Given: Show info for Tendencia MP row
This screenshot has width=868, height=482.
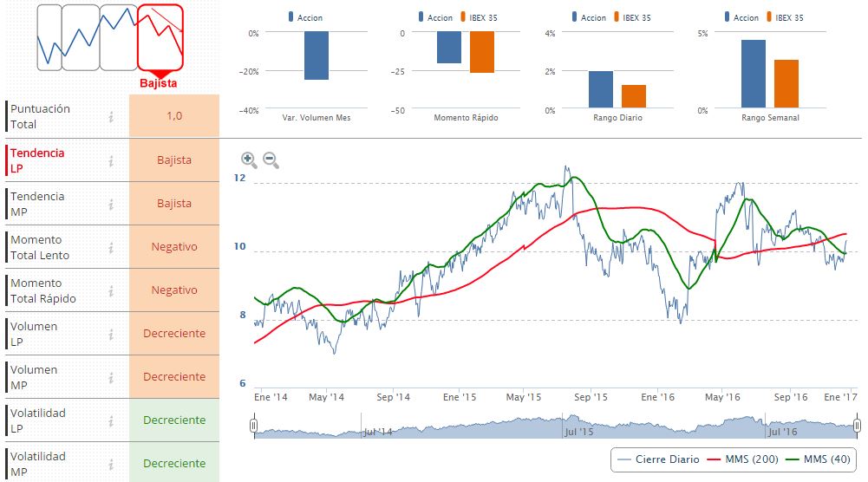Looking at the screenshot, I should 111,204.
